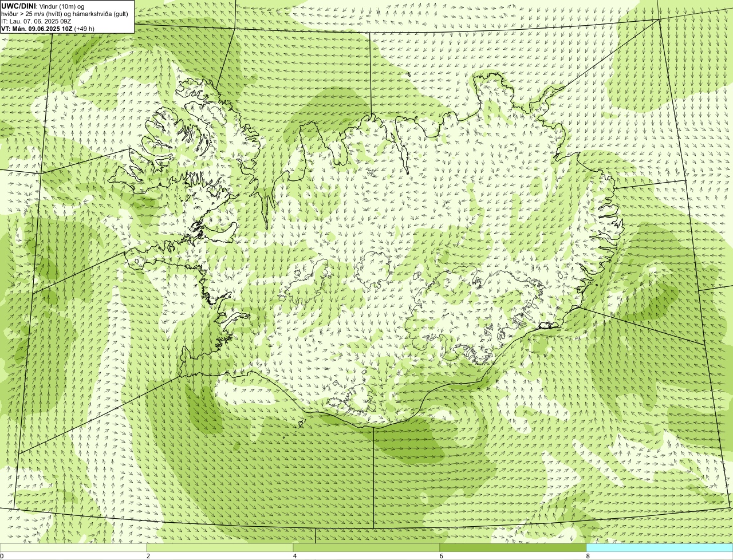Click the legend scale label '6'
733x560 pixels.
442,556
